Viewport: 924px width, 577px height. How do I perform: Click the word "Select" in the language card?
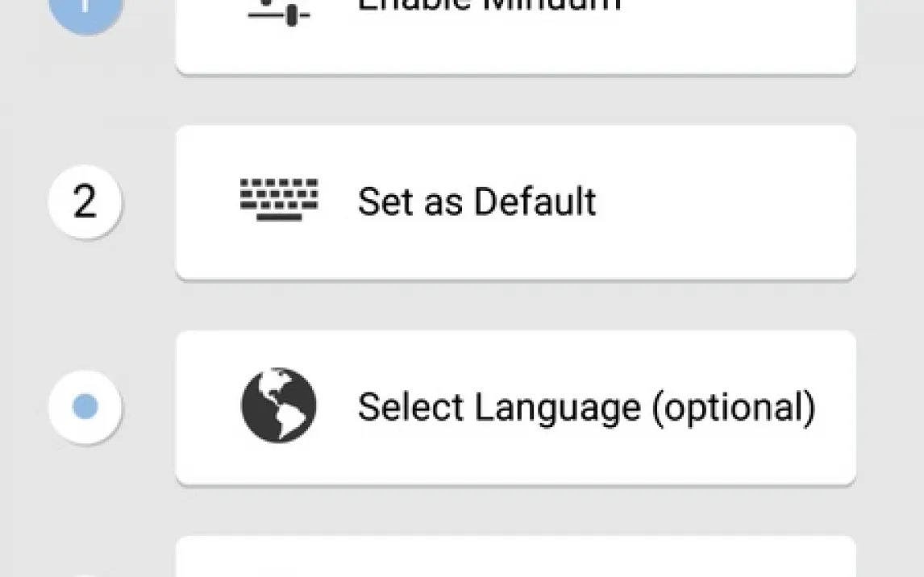410,407
